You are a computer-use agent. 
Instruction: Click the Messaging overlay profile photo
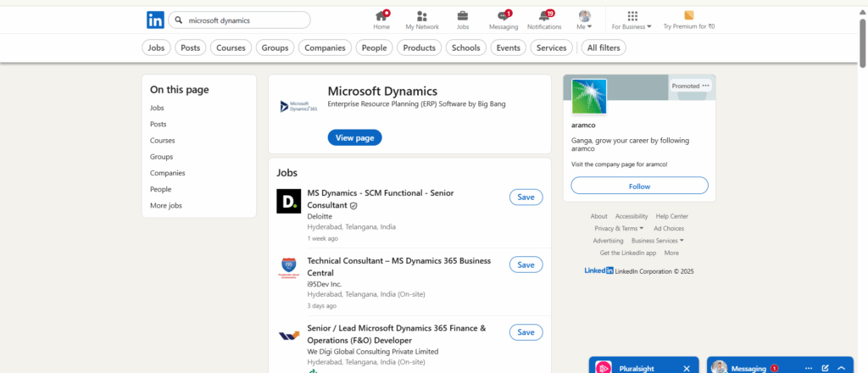click(x=719, y=367)
